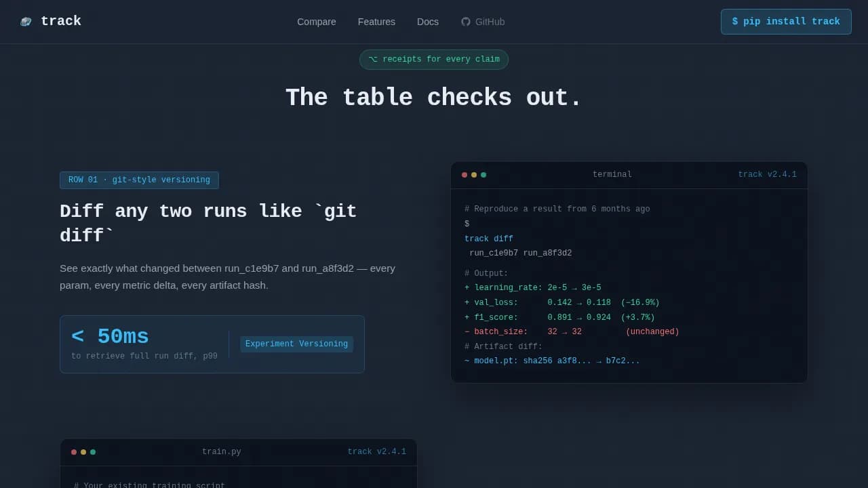Click the track logo icon

pos(26,21)
